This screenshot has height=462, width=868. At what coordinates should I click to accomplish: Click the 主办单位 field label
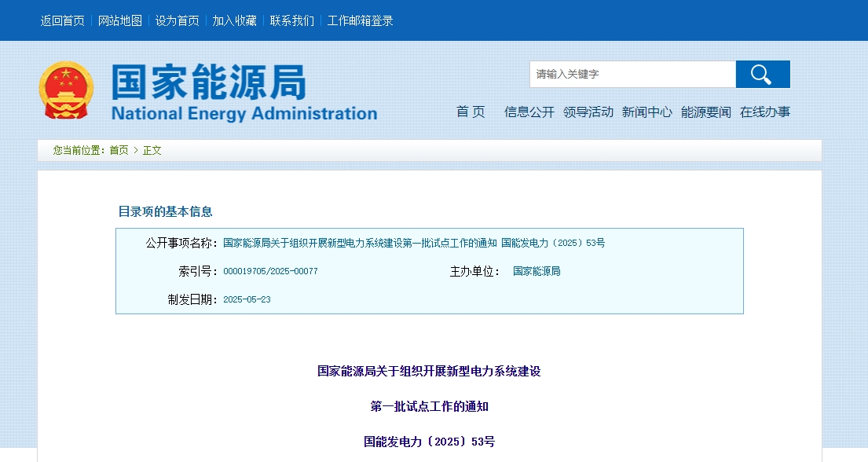pyautogui.click(x=474, y=271)
